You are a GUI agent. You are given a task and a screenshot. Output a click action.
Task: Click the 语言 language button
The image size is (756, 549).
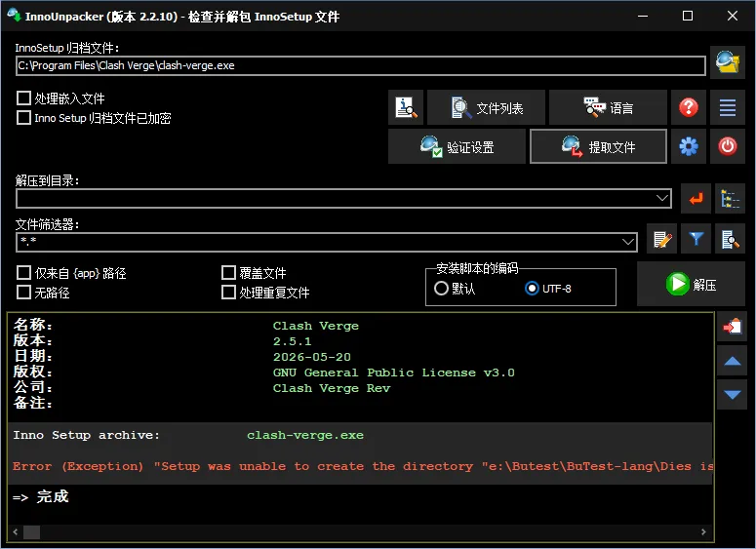(x=608, y=107)
